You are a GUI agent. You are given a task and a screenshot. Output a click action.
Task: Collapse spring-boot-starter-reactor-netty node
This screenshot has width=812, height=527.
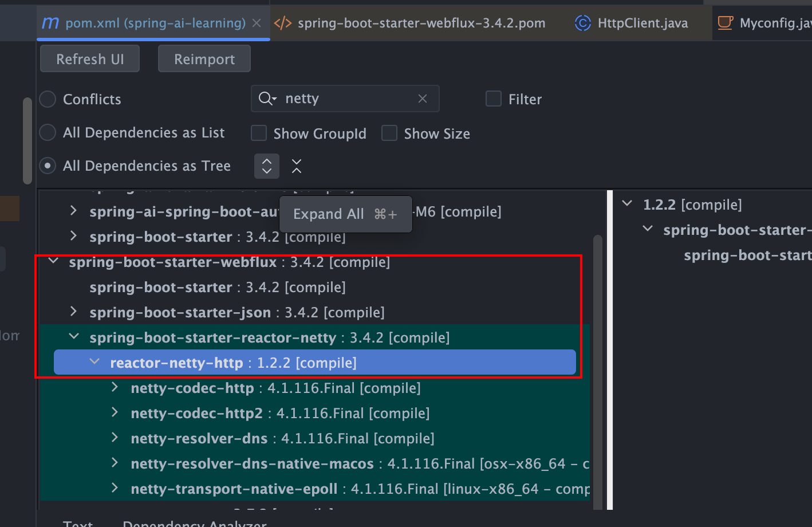[74, 337]
